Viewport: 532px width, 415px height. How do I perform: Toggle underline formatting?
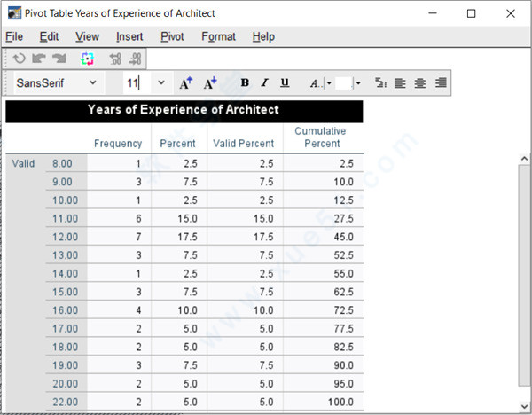285,83
